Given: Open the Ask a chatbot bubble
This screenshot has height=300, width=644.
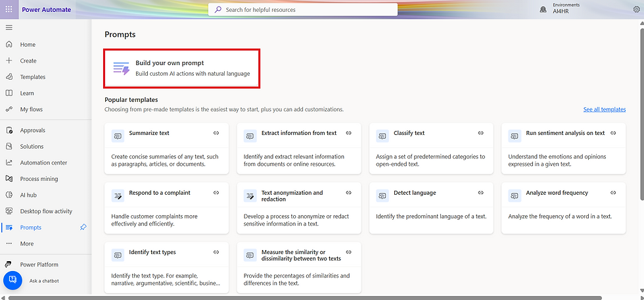Looking at the screenshot, I should (x=12, y=280).
